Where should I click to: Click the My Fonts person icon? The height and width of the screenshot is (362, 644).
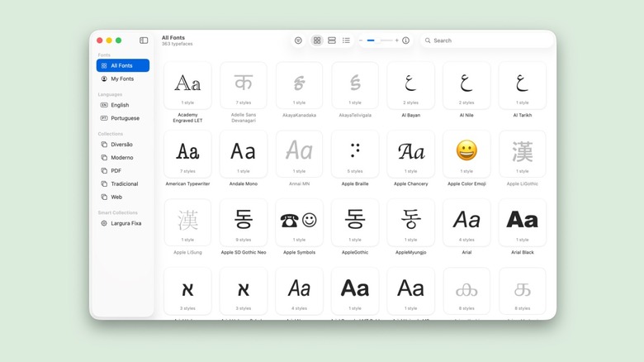[x=104, y=79]
